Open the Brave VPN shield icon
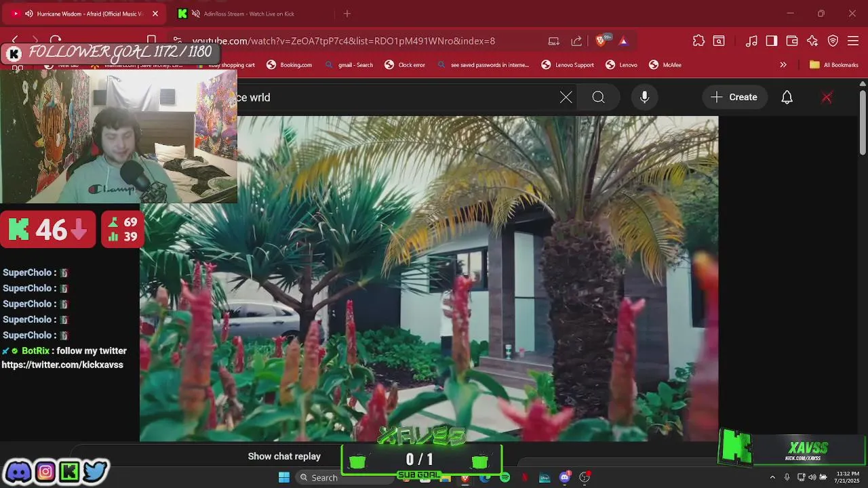 tap(833, 41)
